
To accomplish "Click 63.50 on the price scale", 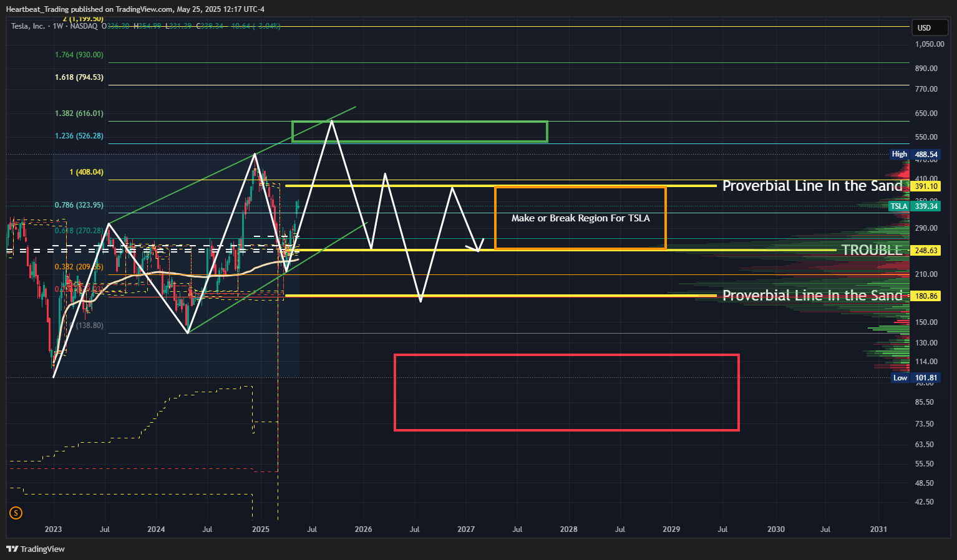I will 925,445.
